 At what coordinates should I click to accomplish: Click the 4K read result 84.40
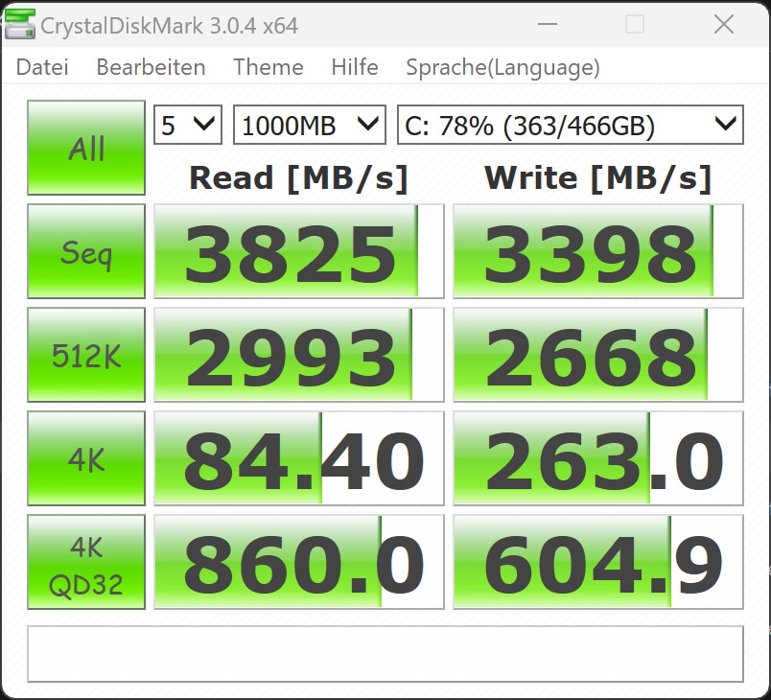(x=299, y=458)
